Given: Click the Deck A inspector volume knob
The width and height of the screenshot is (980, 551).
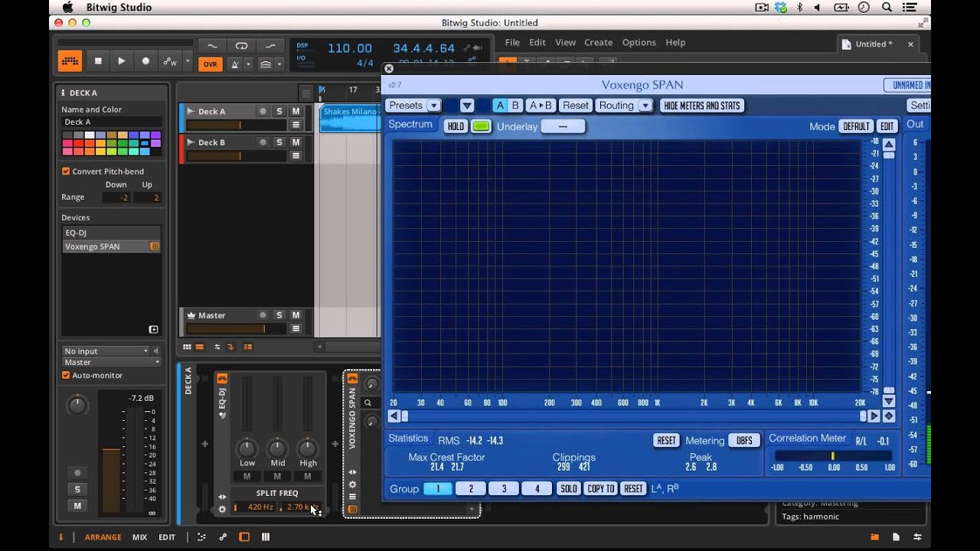Looking at the screenshot, I should [77, 406].
